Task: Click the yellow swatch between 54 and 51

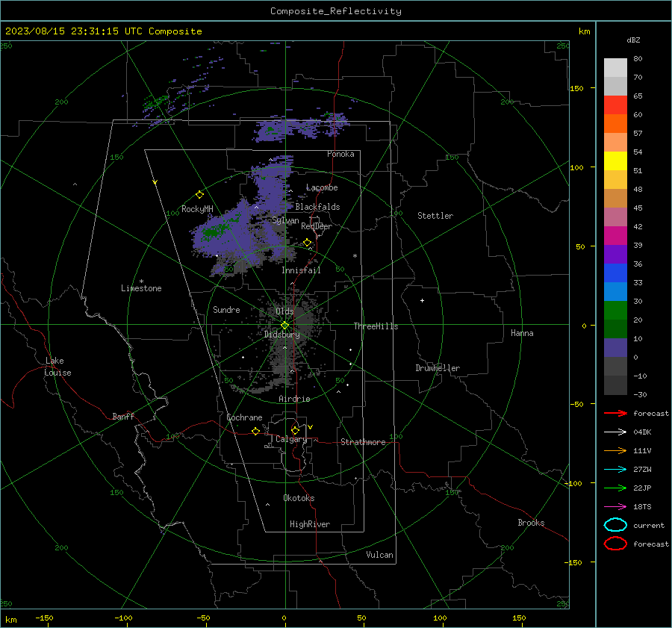Action: coord(615,161)
